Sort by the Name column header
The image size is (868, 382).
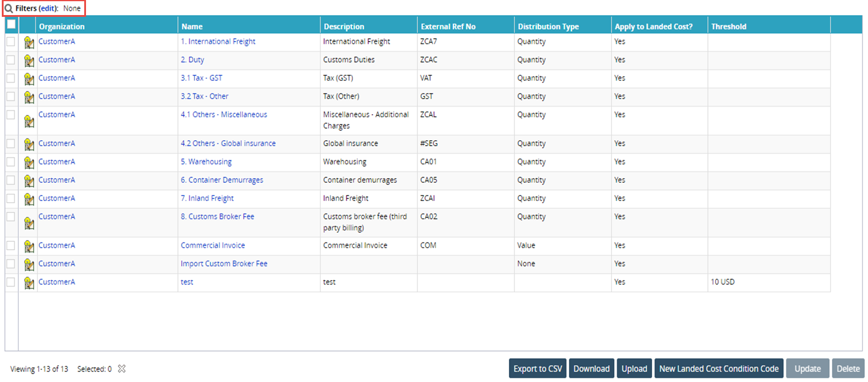tap(192, 26)
